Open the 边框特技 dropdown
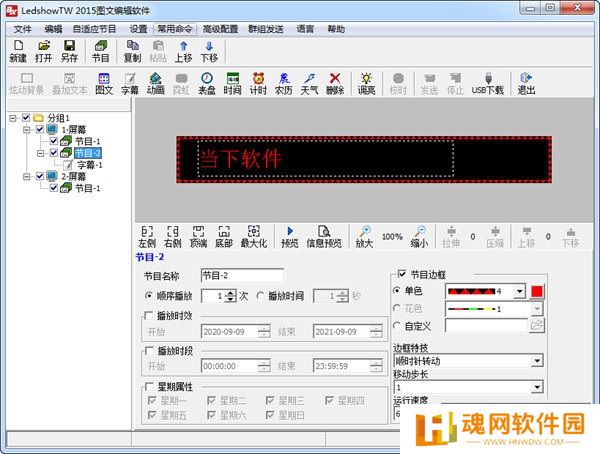The image size is (600, 454). (x=537, y=361)
